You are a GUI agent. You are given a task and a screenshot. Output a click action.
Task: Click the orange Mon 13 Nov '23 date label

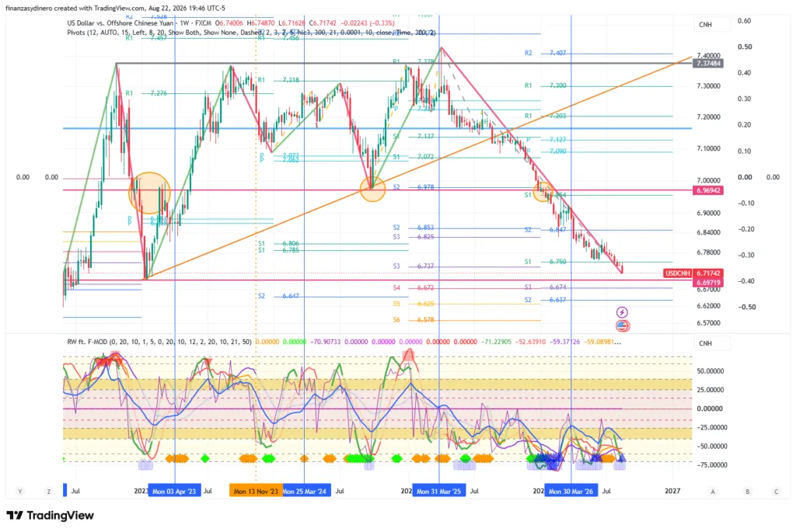(256, 491)
